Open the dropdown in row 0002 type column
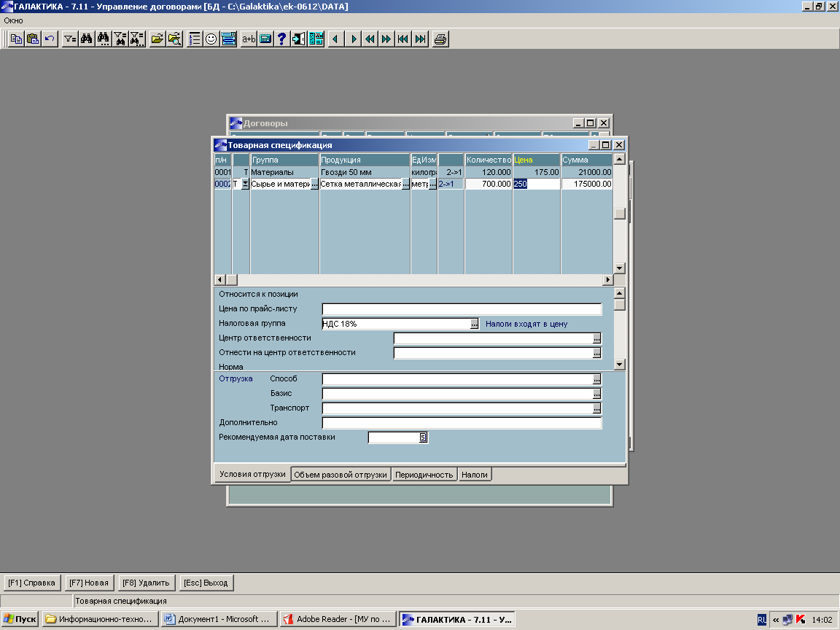The height and width of the screenshot is (630, 840). click(x=245, y=184)
